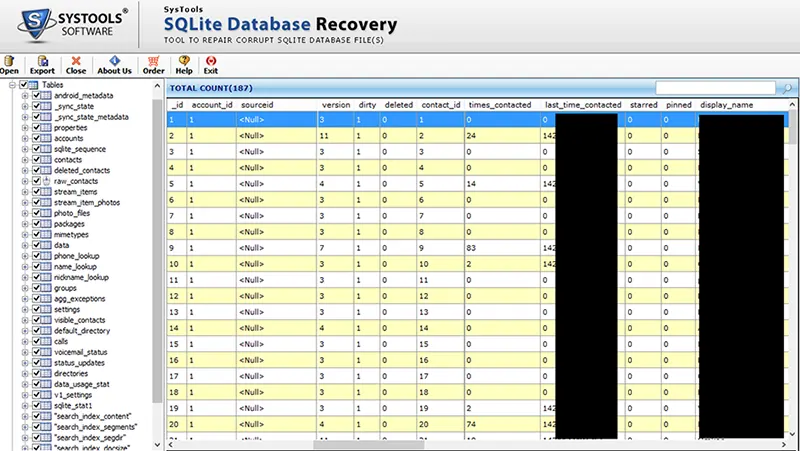800x451 pixels.
Task: Toggle the android_metadata checkbox
Action: (36, 95)
